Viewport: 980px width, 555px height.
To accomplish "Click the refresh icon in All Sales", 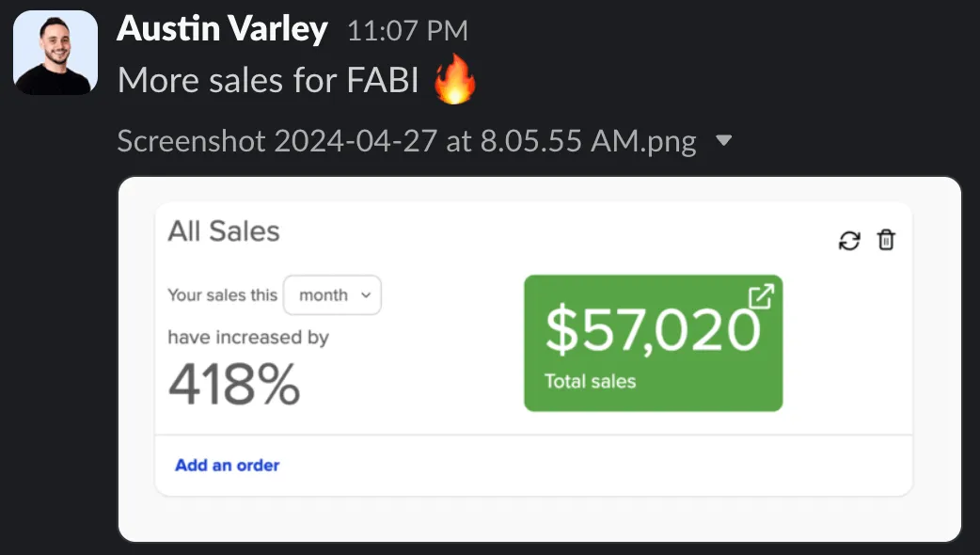I will 849,241.
